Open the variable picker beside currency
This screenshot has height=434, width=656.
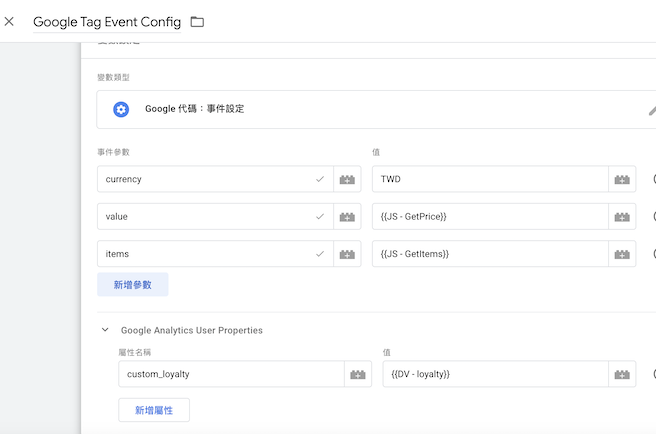(347, 180)
